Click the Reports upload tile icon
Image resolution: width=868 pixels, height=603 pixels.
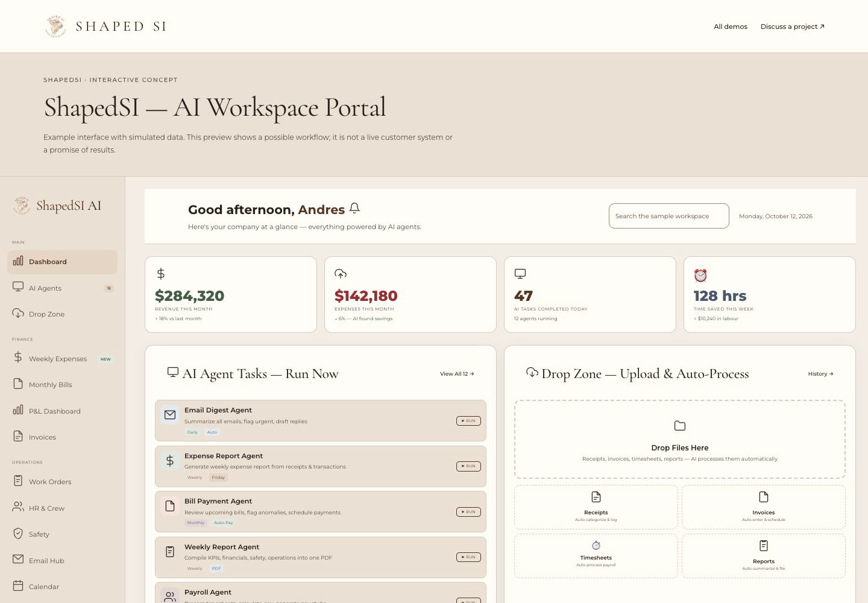pyautogui.click(x=764, y=546)
